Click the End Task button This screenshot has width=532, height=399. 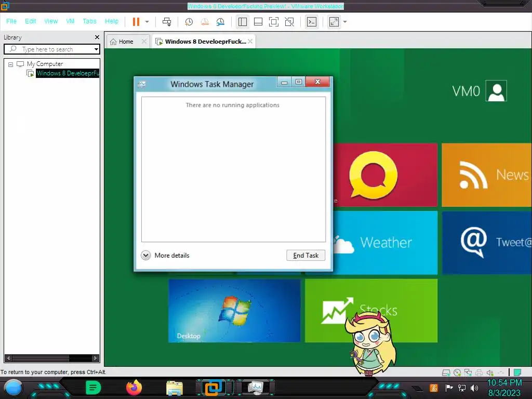point(305,255)
